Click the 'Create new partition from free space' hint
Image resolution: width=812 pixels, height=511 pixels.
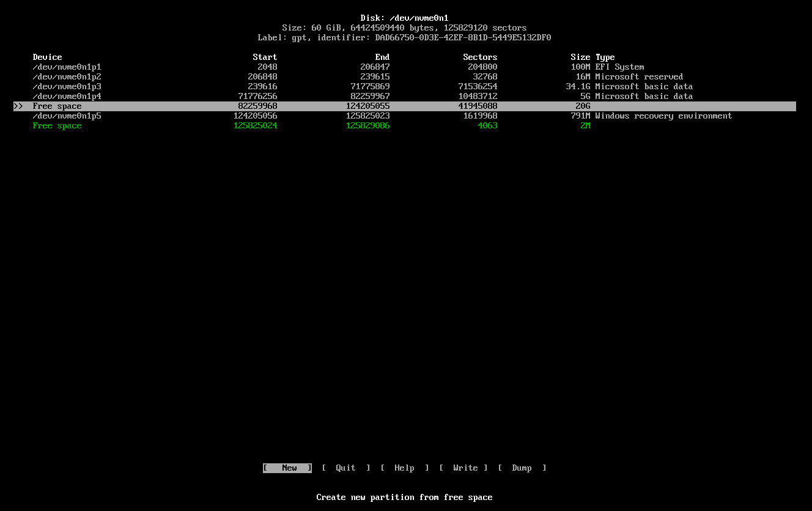[x=405, y=498]
